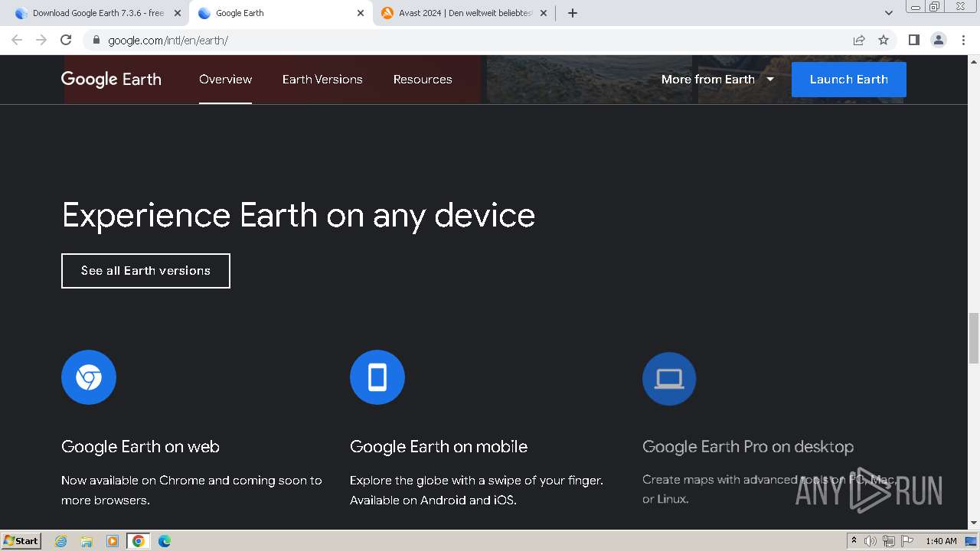
Task: Click the See all Earth versions button
Action: [145, 271]
